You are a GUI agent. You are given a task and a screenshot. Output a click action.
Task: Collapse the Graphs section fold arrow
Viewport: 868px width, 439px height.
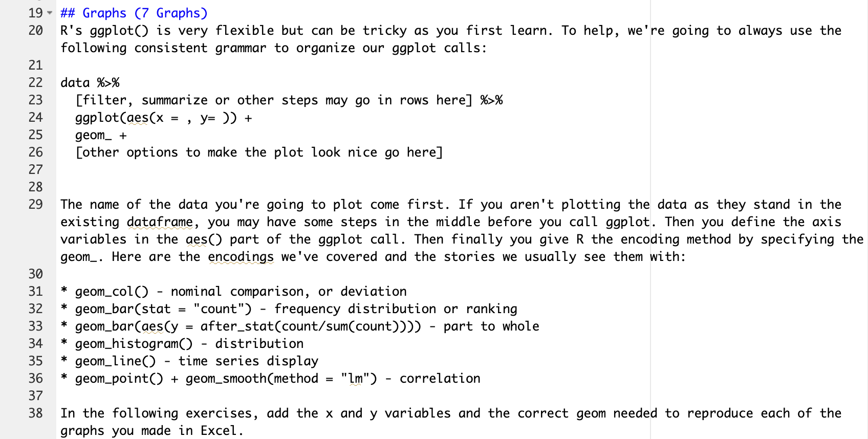point(50,13)
